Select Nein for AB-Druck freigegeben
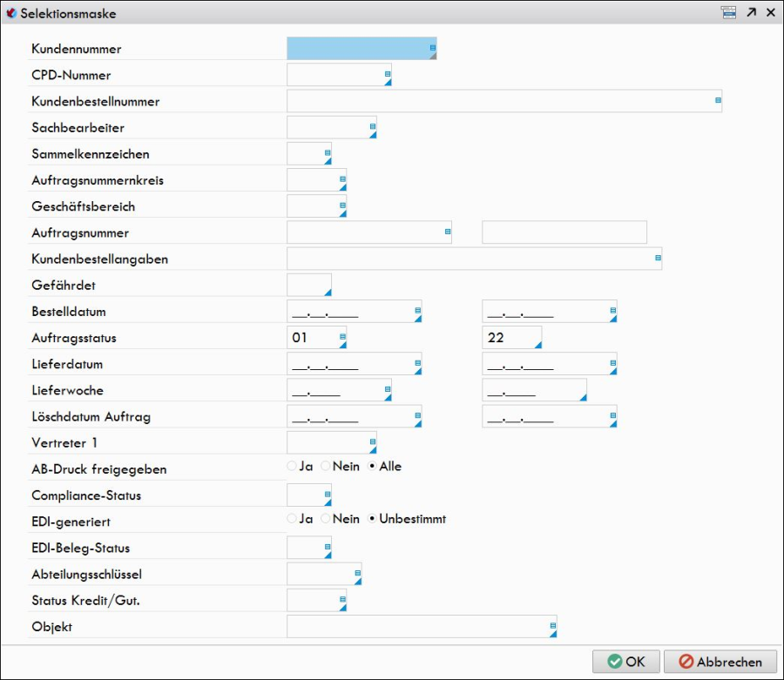 (326, 466)
